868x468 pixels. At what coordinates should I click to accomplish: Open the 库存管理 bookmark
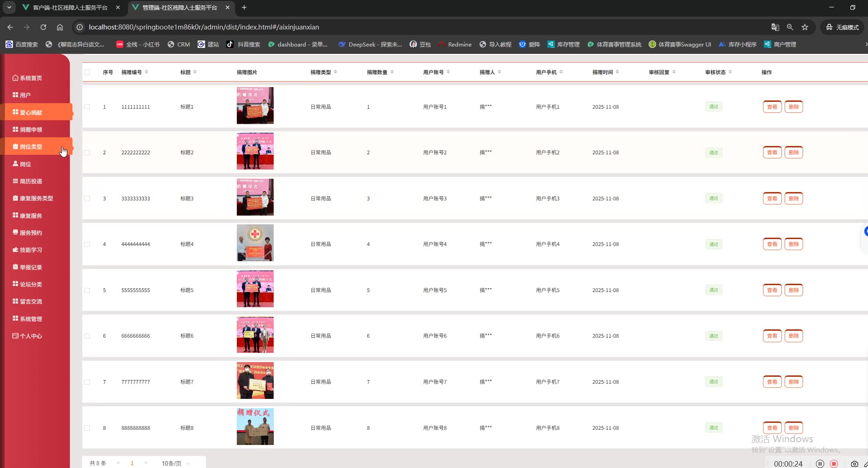click(x=563, y=44)
